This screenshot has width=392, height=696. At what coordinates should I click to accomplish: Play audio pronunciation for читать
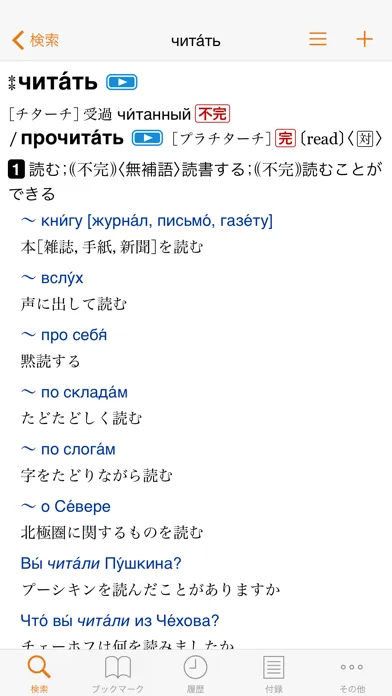coord(121,82)
